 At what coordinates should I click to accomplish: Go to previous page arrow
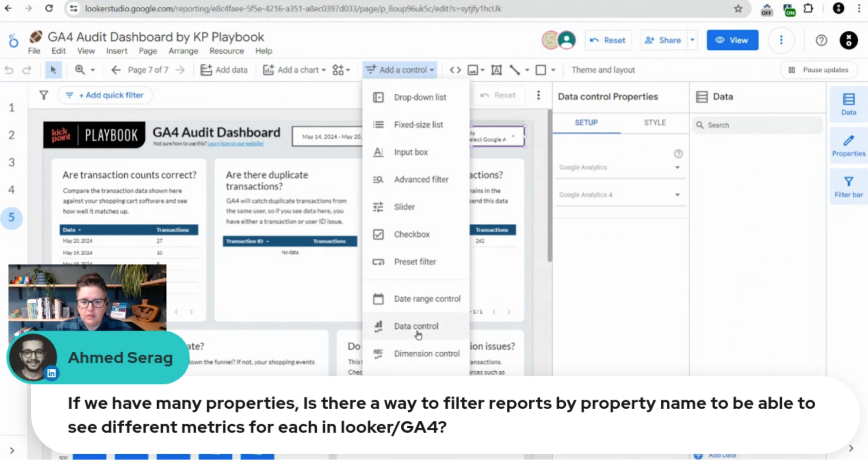pos(116,70)
